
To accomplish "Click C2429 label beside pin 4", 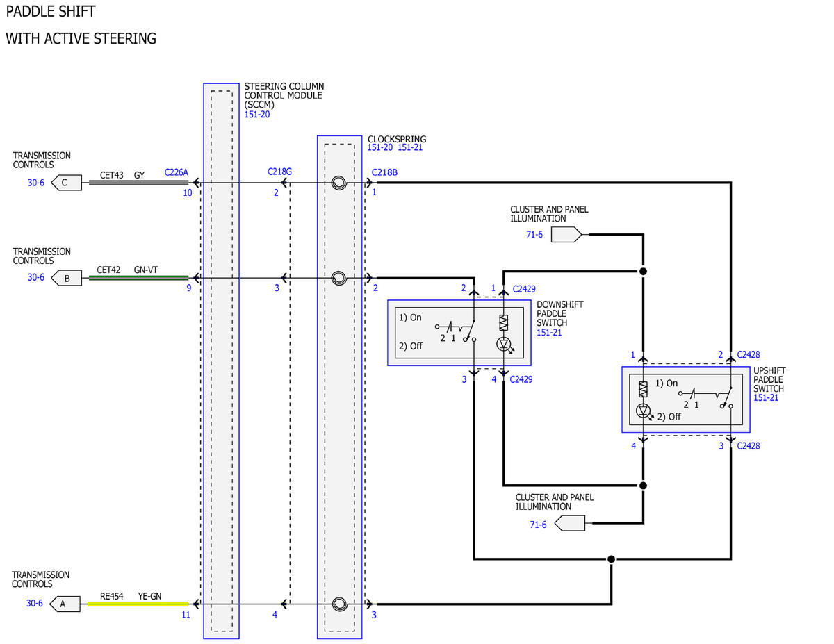I will 522,379.
